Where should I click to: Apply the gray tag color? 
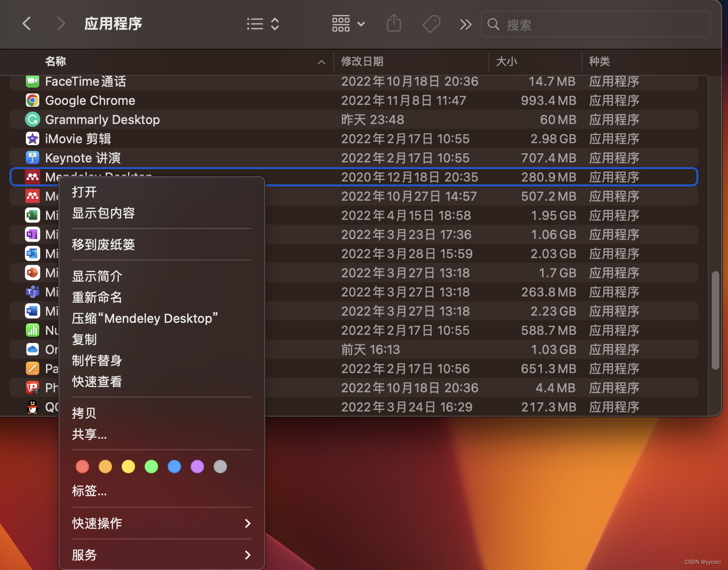point(220,467)
